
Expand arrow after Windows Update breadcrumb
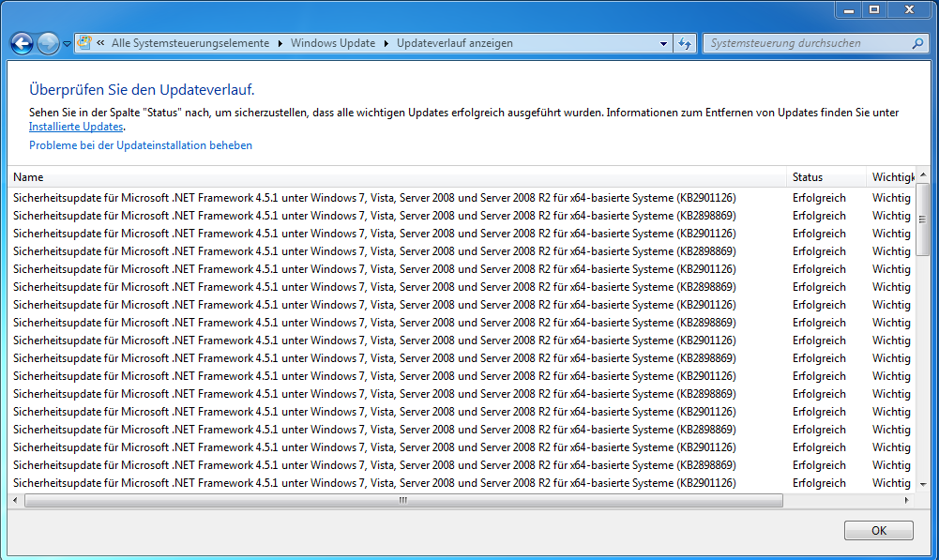[386, 43]
